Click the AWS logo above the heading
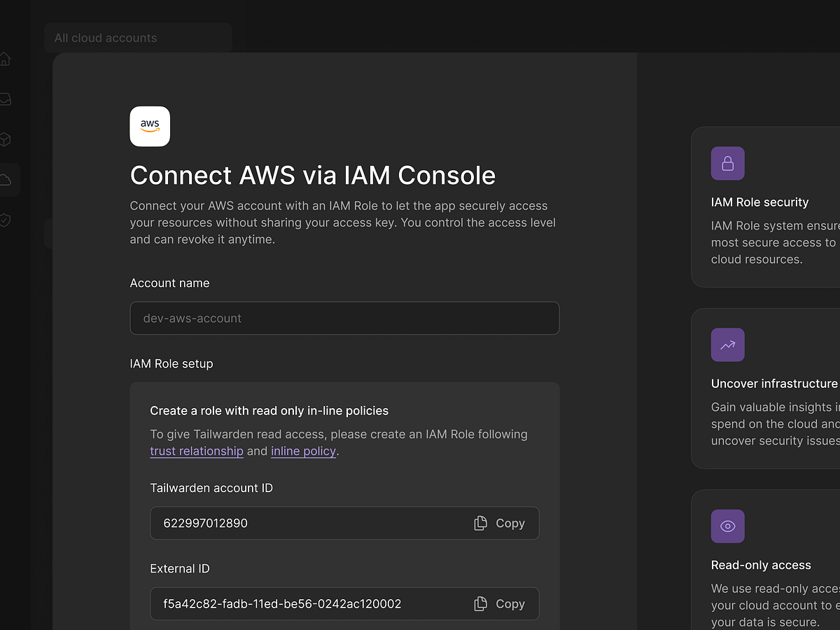Viewport: 840px width, 630px height. coord(149,126)
